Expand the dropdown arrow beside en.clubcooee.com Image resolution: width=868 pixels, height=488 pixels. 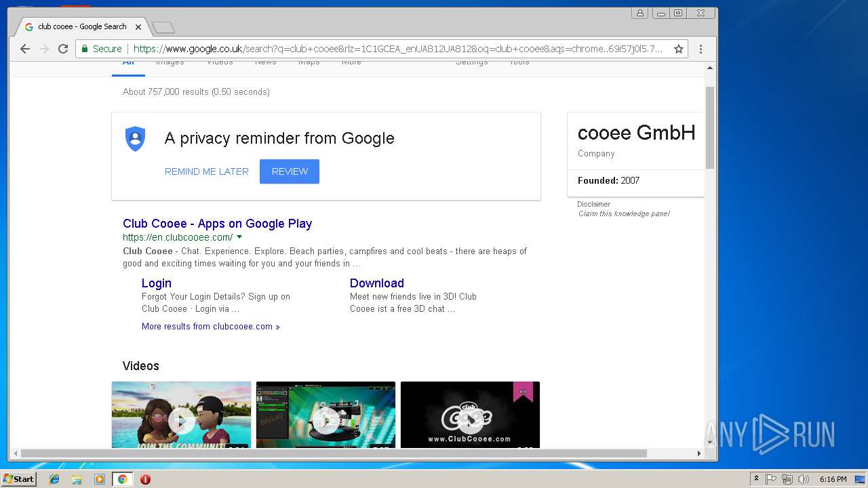point(239,237)
